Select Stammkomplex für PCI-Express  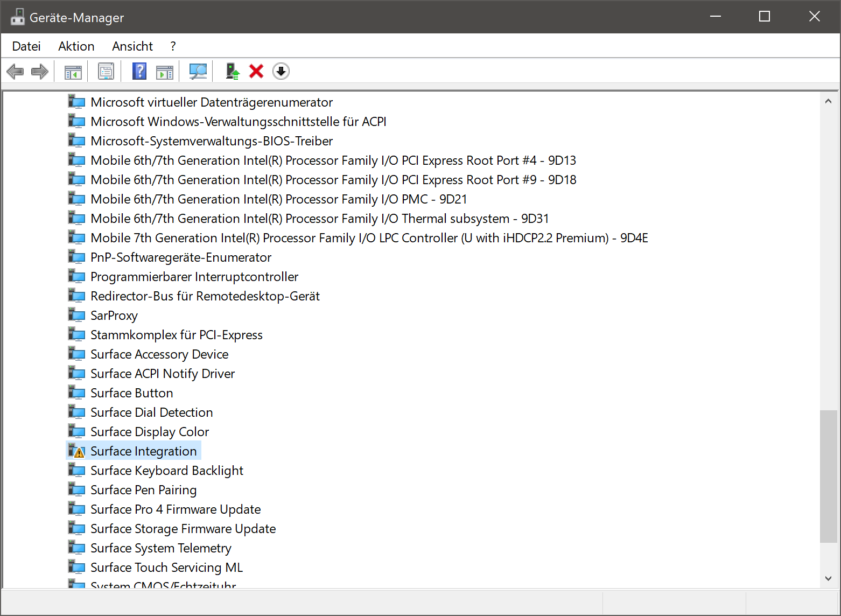[x=177, y=335]
